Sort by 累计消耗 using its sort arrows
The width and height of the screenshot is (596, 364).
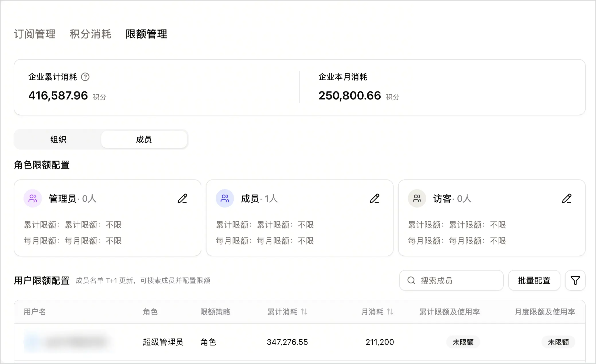[x=304, y=312]
